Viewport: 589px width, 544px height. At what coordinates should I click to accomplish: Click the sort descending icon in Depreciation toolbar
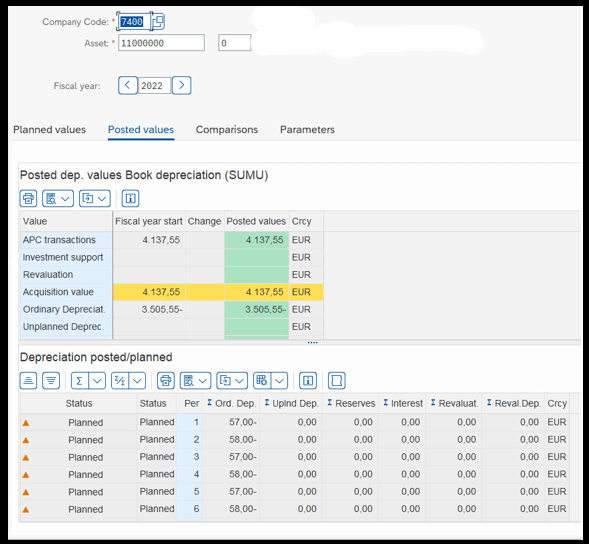[x=51, y=381]
